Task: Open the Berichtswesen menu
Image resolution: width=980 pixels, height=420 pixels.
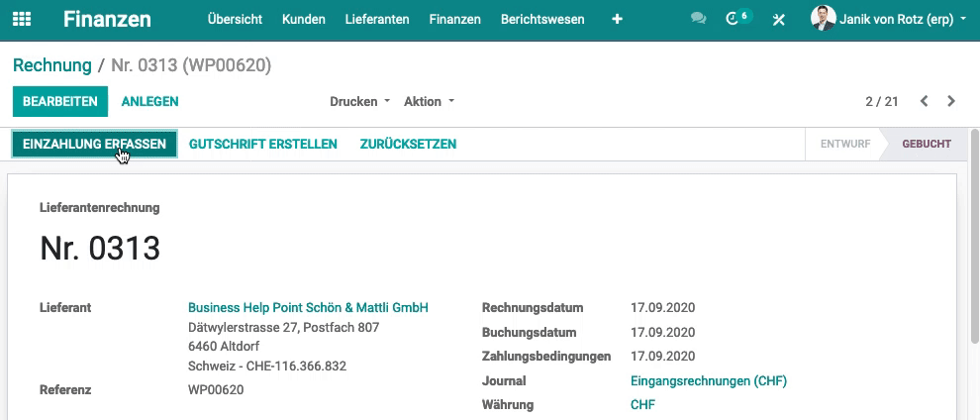Action: (542, 20)
